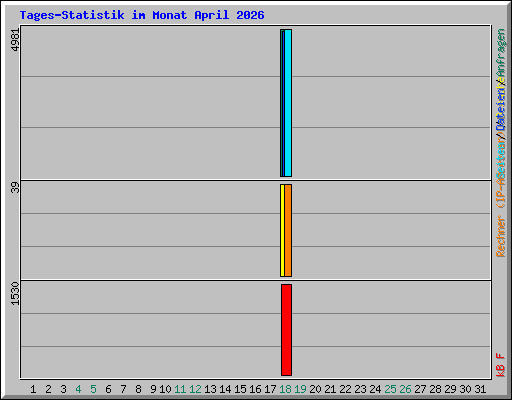Click day number 30 on the x-axis
The height and width of the screenshot is (400, 512).
click(465, 389)
